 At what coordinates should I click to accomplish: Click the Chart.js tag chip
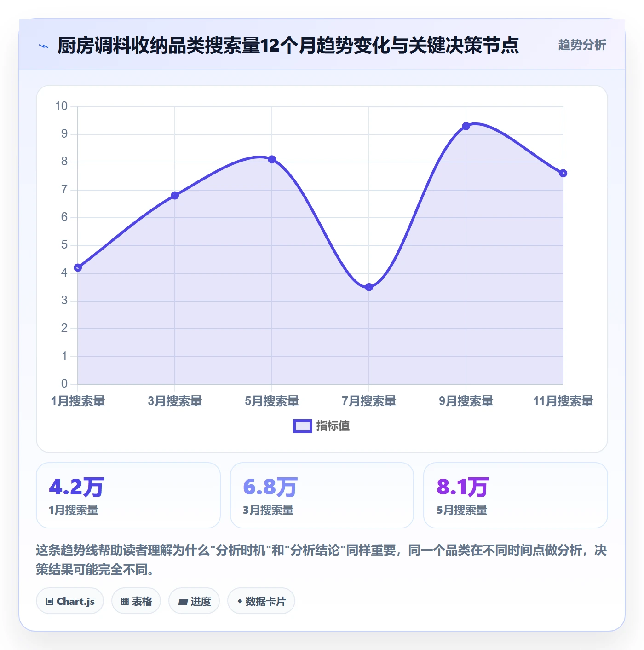pos(70,601)
